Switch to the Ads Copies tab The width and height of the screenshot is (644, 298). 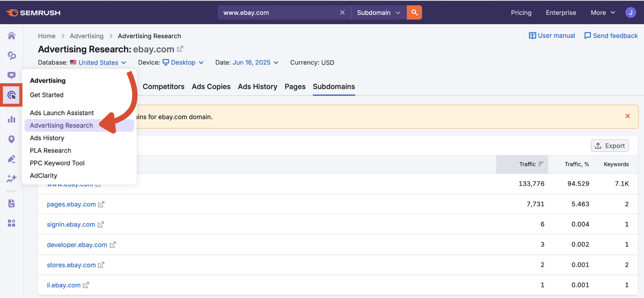pyautogui.click(x=211, y=87)
